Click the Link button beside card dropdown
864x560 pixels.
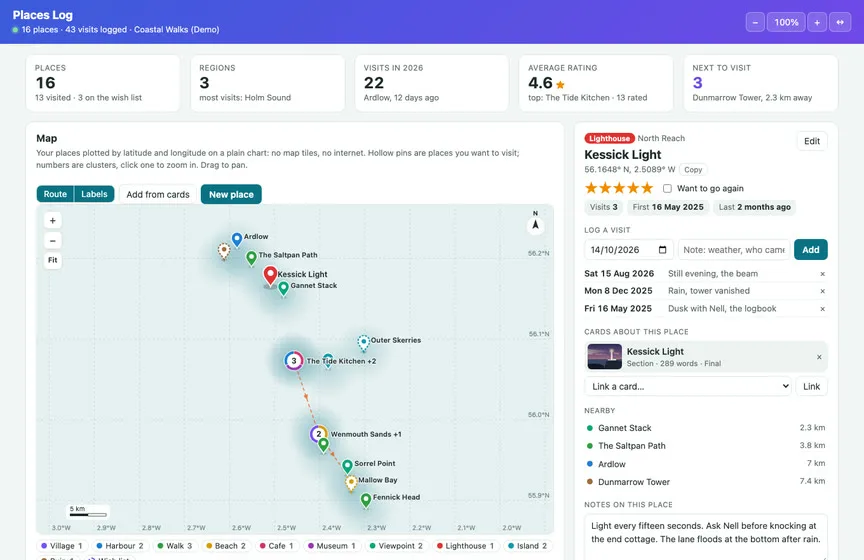coord(811,386)
